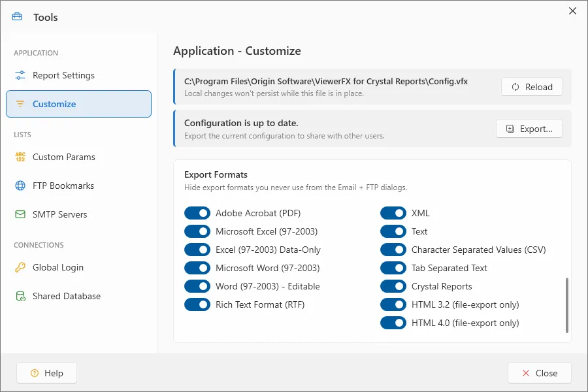This screenshot has width=588, height=392.
Task: Click the Close button
Action: point(539,373)
